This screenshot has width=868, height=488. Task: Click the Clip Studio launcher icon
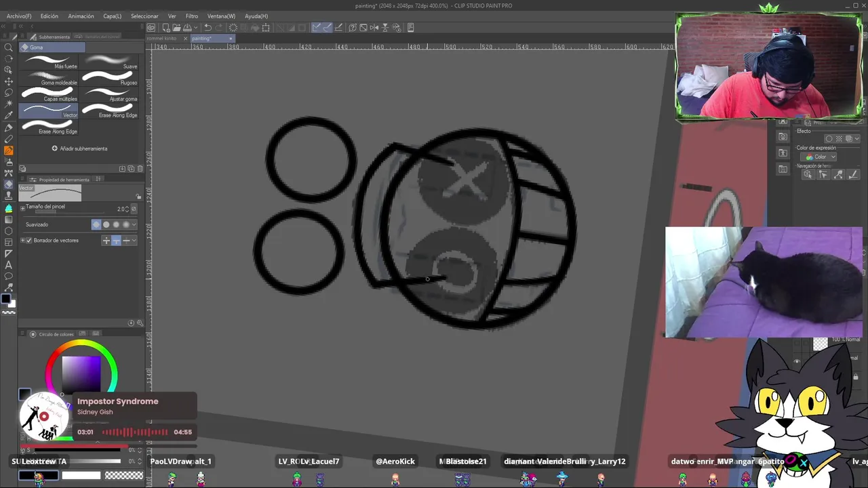151,28
